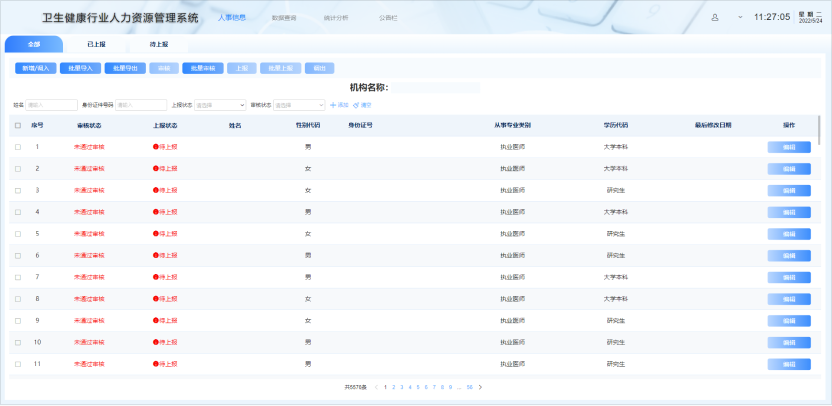Click the 姓名 input field
This screenshot has width=832, height=406.
(x=51, y=104)
